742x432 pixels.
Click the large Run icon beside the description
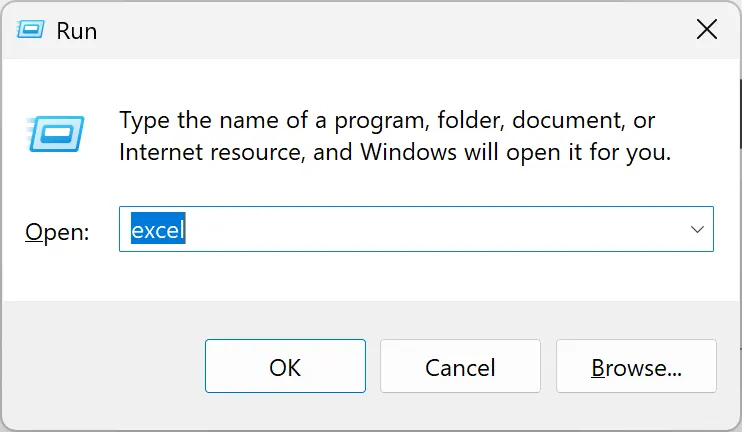click(x=56, y=134)
